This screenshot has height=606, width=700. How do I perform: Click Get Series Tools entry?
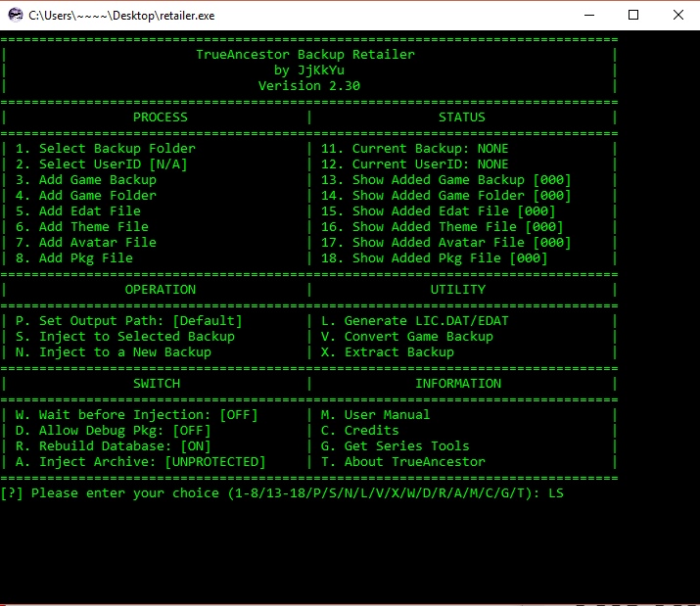coord(395,445)
